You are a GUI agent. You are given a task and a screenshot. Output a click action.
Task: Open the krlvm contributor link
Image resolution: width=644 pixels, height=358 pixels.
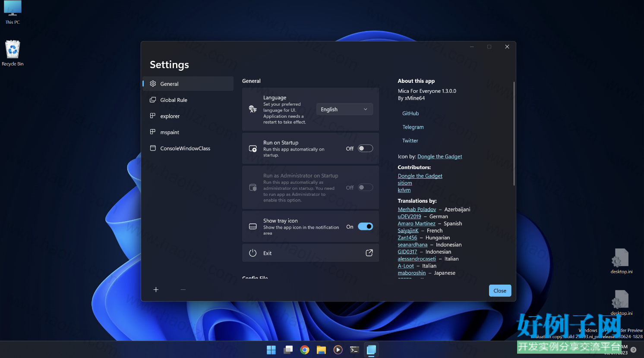404,190
